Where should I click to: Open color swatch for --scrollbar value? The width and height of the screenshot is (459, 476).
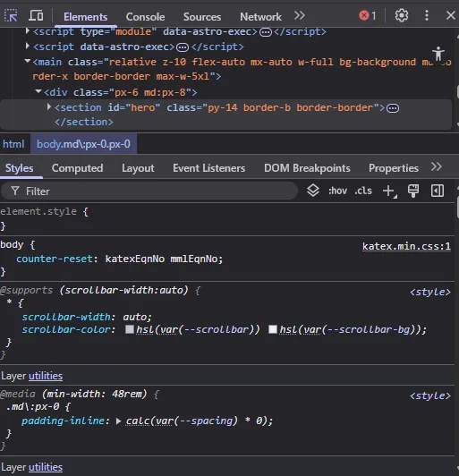pos(130,329)
